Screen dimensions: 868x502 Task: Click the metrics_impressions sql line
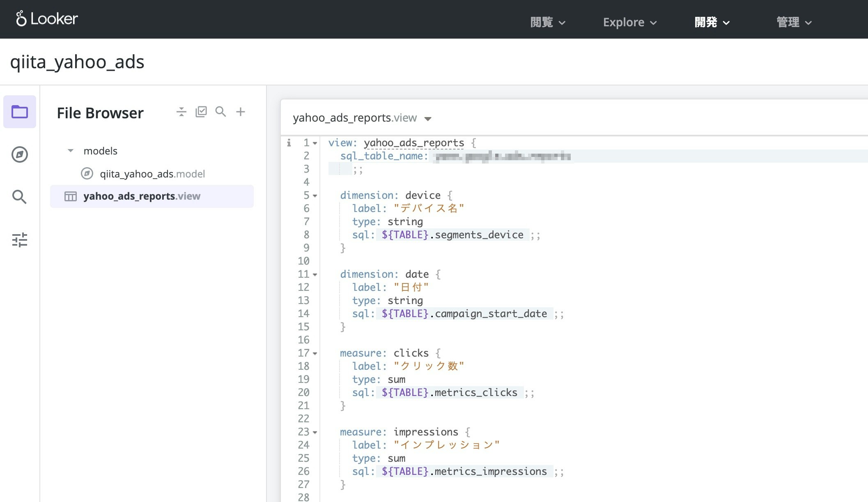(x=458, y=471)
